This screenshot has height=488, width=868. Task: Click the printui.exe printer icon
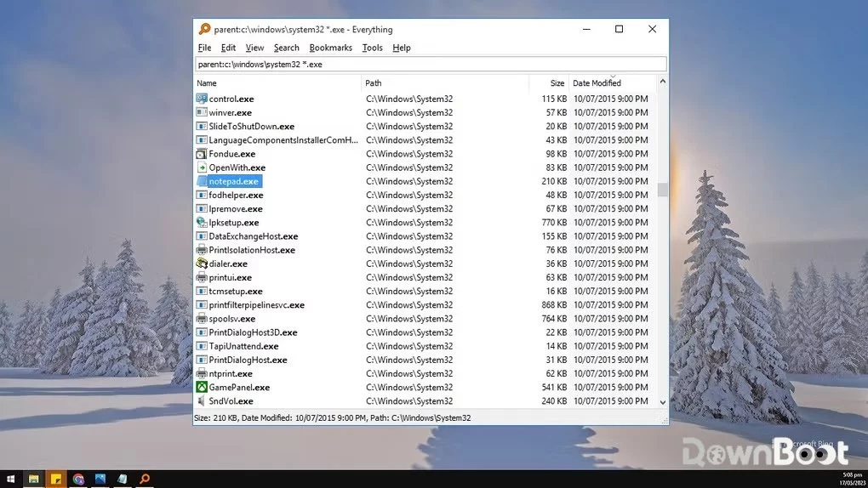(x=202, y=277)
